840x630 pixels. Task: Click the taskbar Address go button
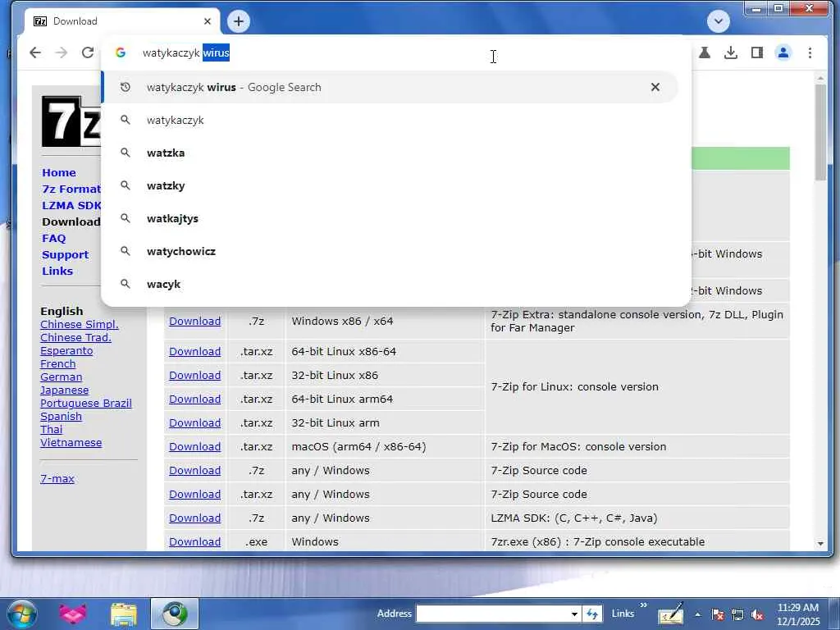(592, 614)
